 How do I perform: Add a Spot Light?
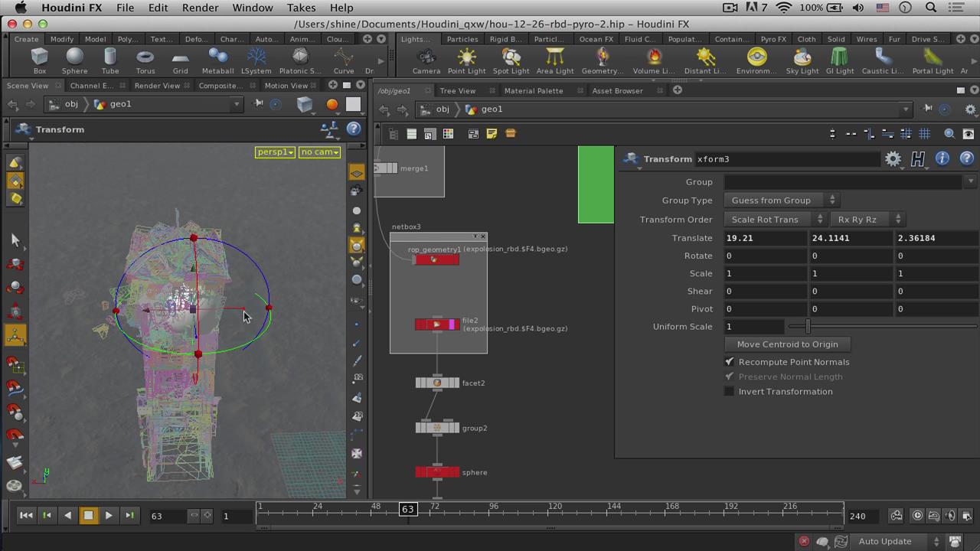coord(511,61)
